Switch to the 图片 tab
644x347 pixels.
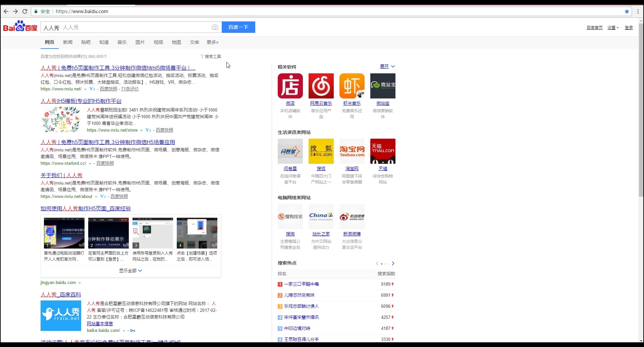tap(140, 42)
